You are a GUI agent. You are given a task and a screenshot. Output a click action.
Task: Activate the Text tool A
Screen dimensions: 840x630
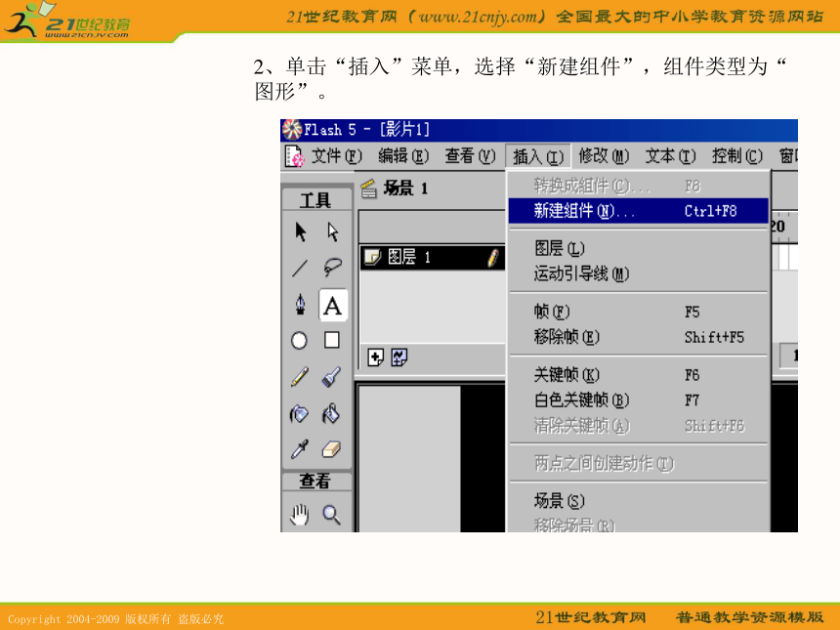point(333,306)
